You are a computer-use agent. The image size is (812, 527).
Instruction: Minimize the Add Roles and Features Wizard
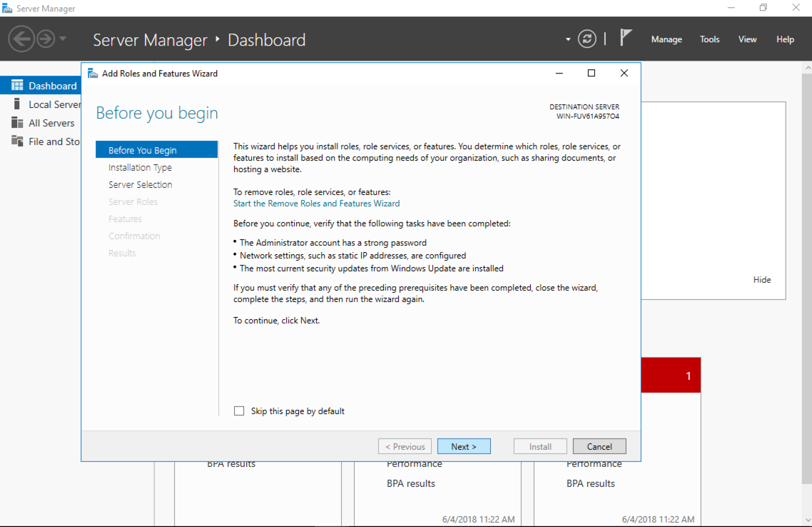559,73
